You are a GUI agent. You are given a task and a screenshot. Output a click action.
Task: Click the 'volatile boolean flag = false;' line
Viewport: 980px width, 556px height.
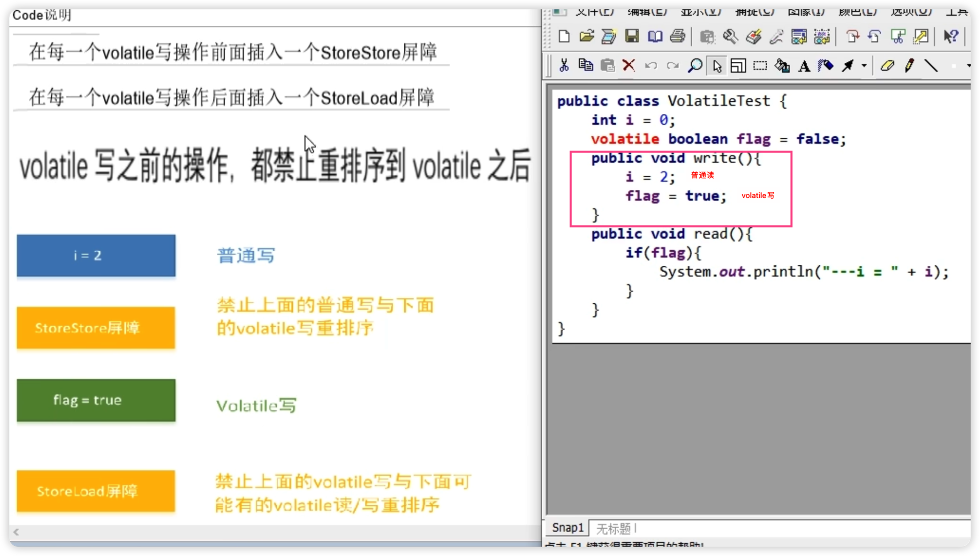tap(719, 139)
